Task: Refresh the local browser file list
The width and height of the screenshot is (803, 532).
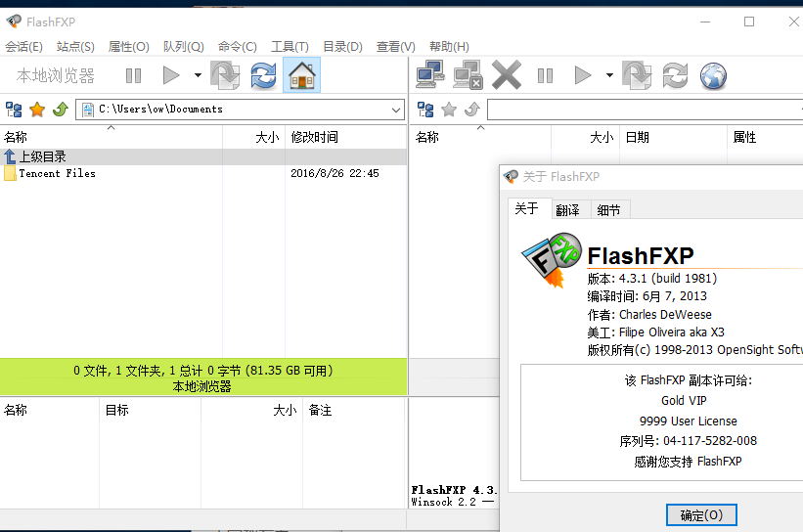Action: tap(263, 75)
